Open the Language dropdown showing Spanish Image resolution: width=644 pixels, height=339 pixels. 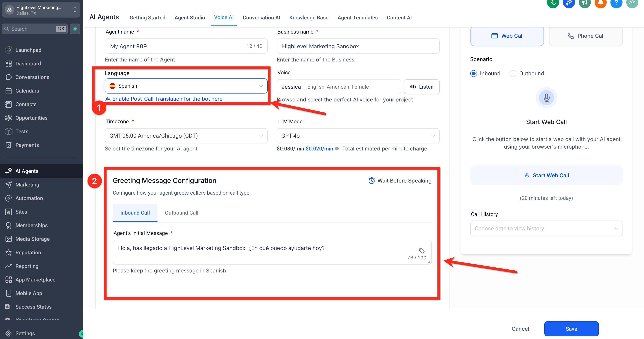point(186,86)
